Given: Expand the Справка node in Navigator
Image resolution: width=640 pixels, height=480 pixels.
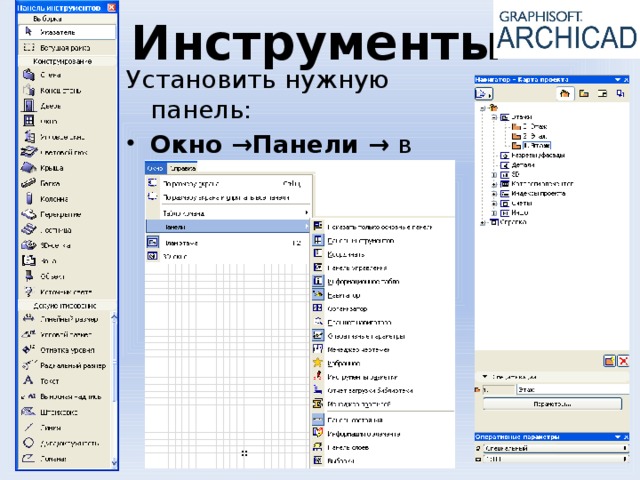Looking at the screenshot, I should coord(483,222).
